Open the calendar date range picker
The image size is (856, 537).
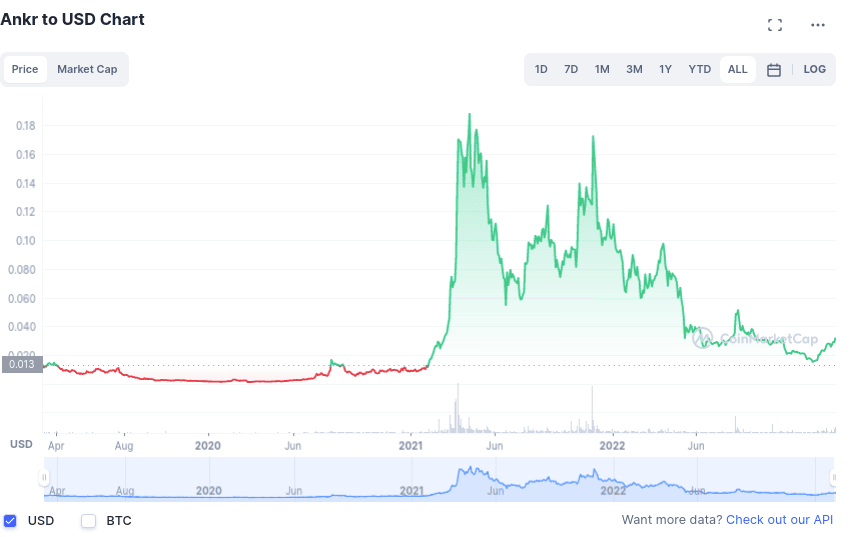[x=774, y=70]
